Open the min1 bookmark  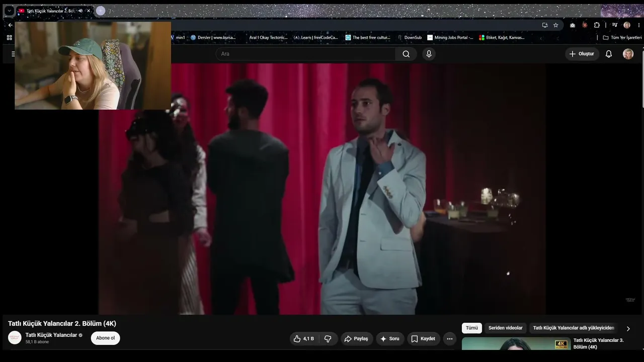[x=178, y=38]
